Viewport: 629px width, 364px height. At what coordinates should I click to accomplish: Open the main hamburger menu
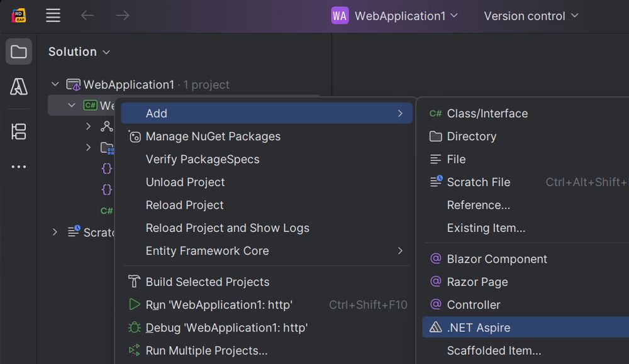[x=53, y=16]
